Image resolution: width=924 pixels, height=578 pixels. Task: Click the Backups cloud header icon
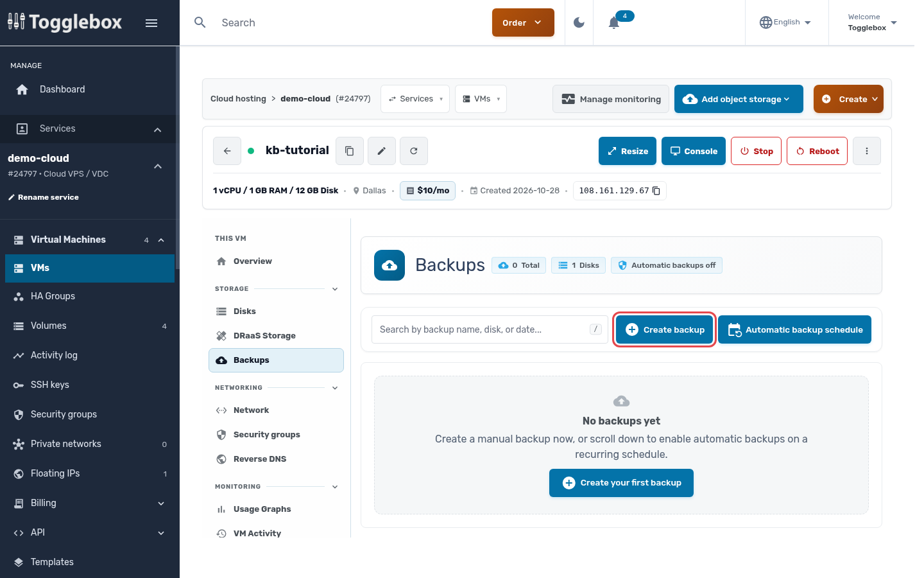pos(389,265)
